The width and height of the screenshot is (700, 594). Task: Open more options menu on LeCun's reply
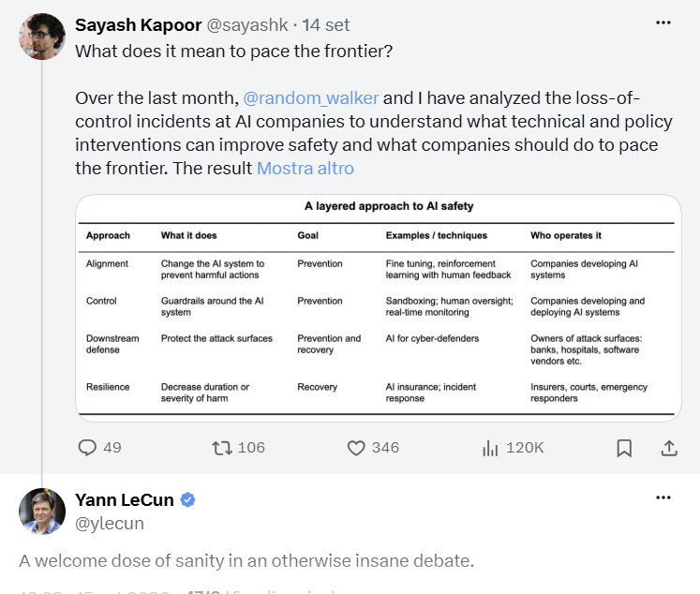pyautogui.click(x=663, y=497)
